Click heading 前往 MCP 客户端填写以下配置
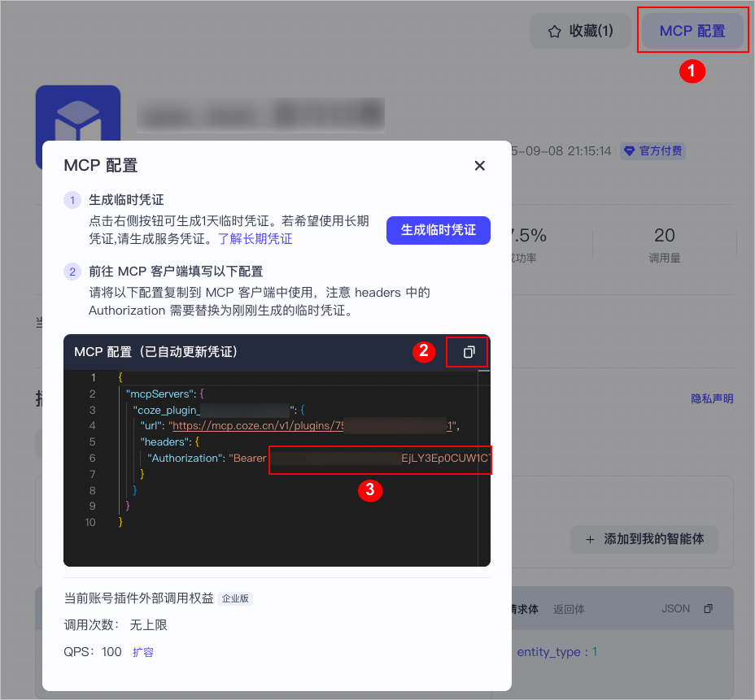755x700 pixels. [176, 272]
